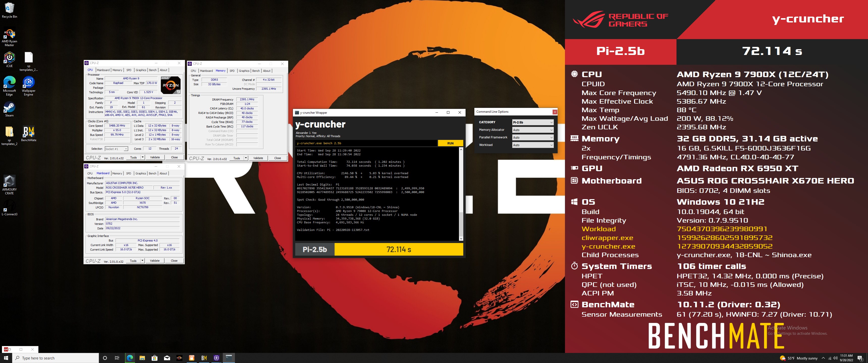
Task: Open the weather widget showing 55°F
Action: click(x=799, y=358)
